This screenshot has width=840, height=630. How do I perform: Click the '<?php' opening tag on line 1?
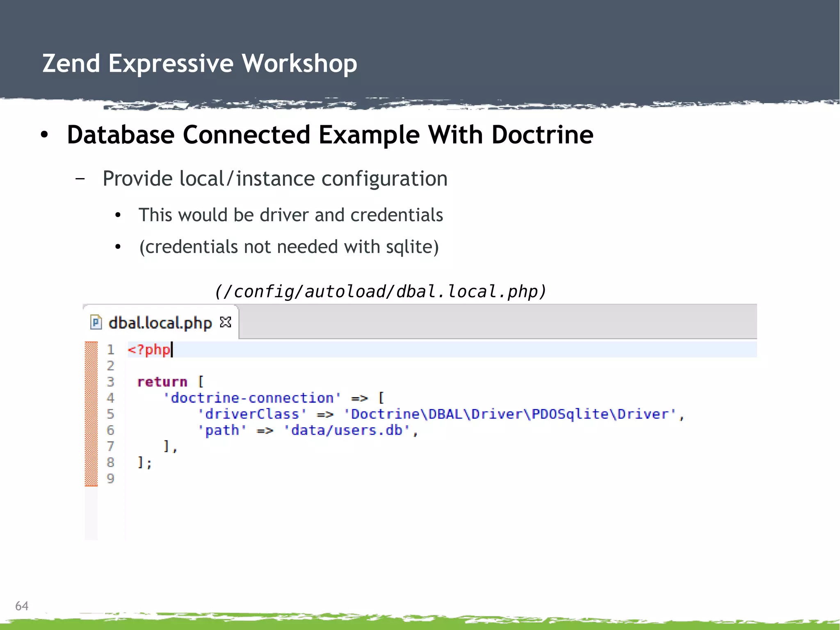[x=149, y=350]
